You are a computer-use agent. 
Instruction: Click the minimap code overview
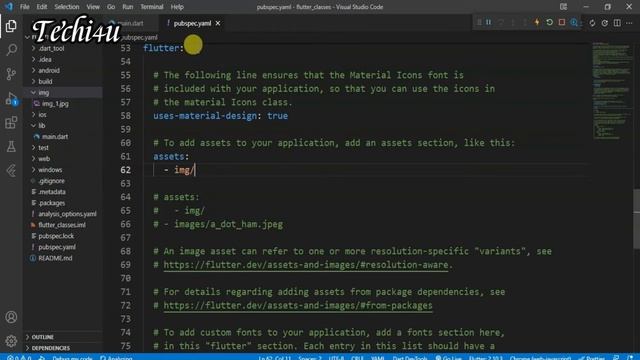pos(612,90)
